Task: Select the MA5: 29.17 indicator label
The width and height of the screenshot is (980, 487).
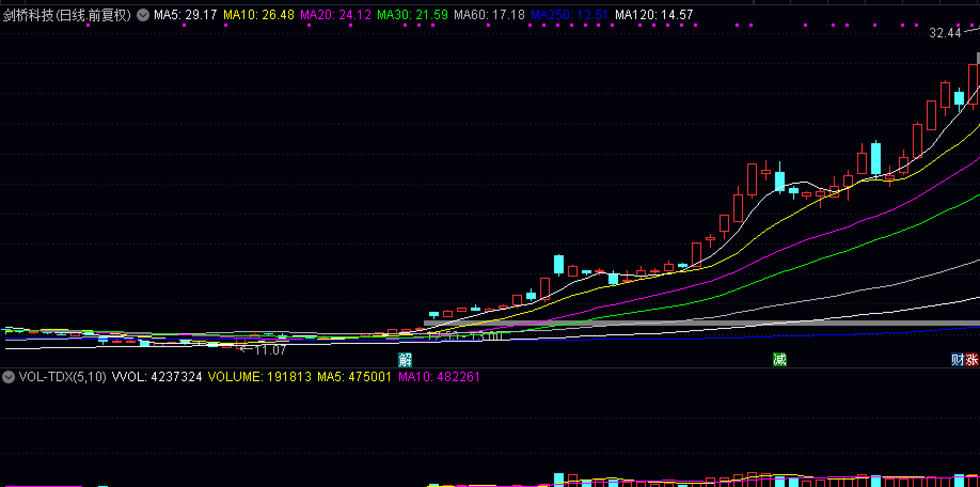Action: (185, 15)
